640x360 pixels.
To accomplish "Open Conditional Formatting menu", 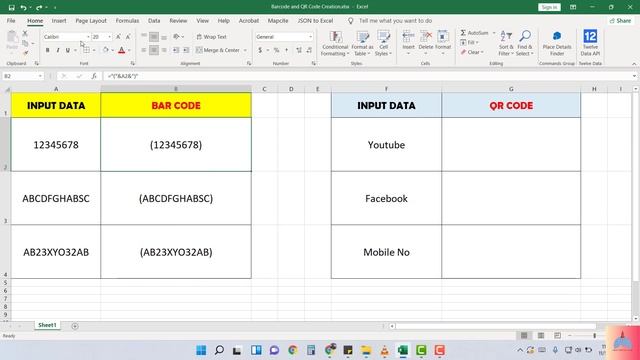I will tap(335, 43).
